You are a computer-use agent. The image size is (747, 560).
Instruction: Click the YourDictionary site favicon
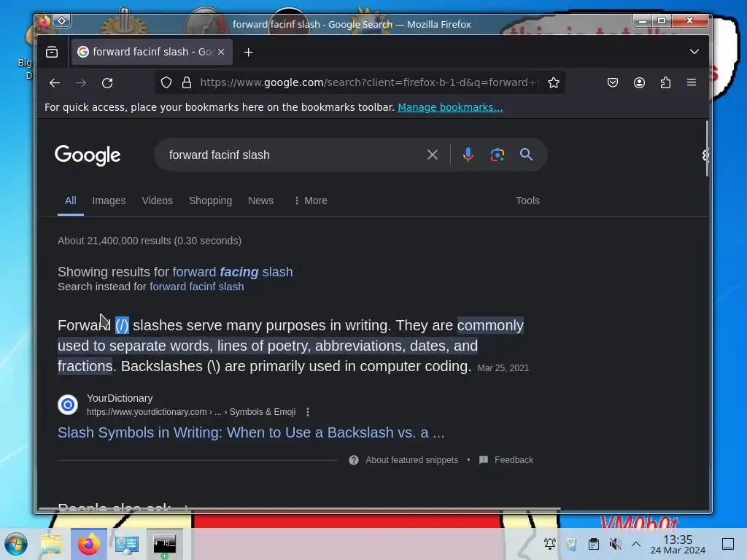(68, 405)
